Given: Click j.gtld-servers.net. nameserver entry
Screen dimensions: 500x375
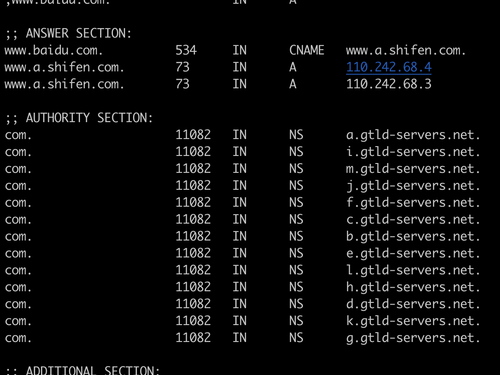Looking at the screenshot, I should pyautogui.click(x=413, y=186).
